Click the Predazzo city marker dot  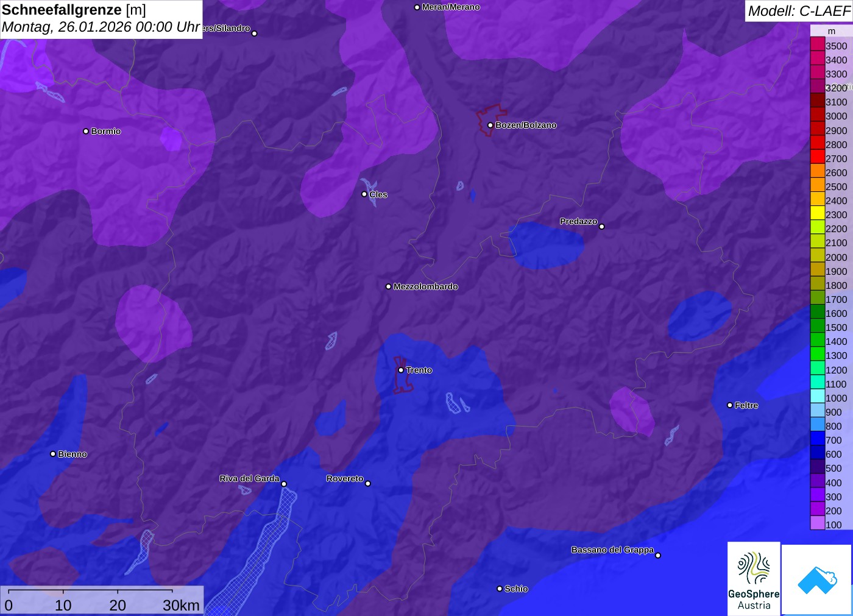(602, 227)
